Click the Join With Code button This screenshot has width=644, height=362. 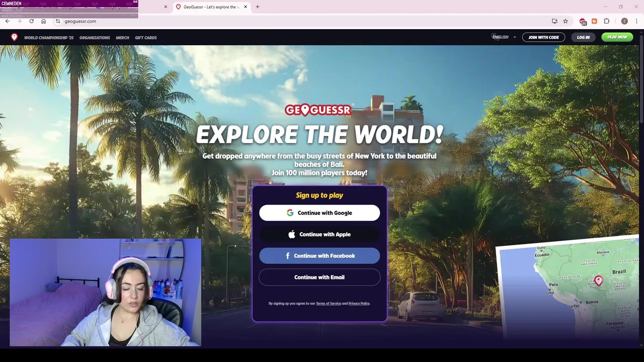[x=543, y=37]
